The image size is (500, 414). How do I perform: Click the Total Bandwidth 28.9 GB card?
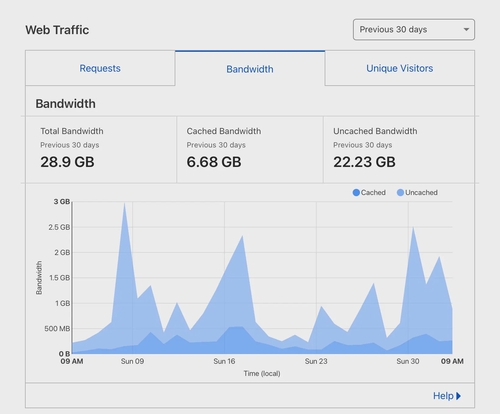tap(101, 150)
